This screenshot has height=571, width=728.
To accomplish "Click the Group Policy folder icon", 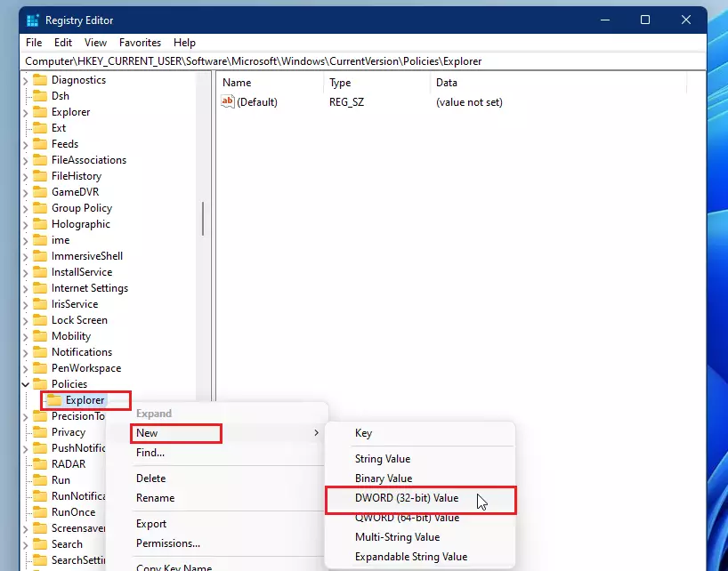I will tap(40, 208).
